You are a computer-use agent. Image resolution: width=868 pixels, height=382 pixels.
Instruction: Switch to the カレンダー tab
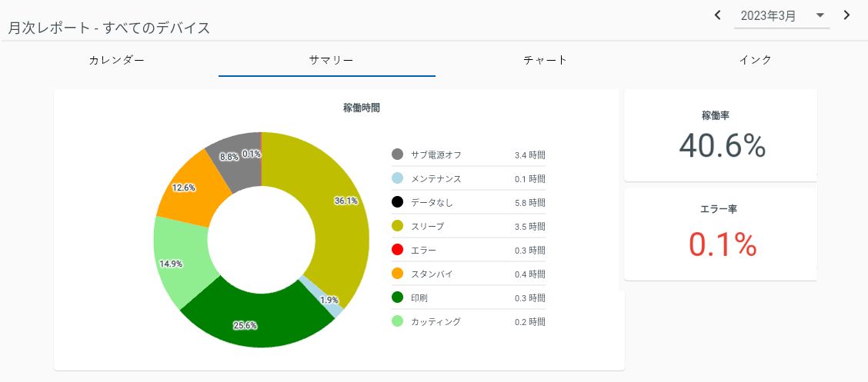116,60
